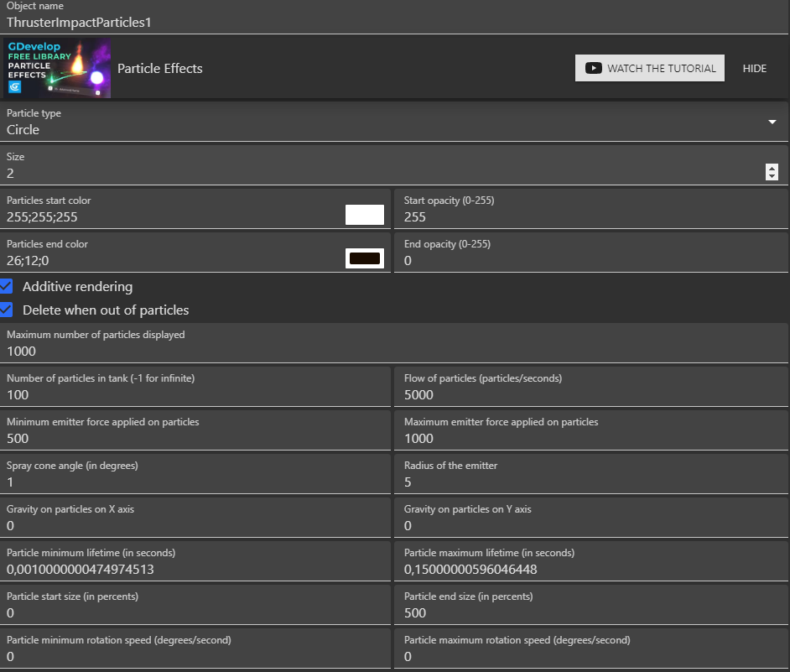Image resolution: width=790 pixels, height=672 pixels.
Task: Click the Spray cone angle field
Action: point(168,482)
